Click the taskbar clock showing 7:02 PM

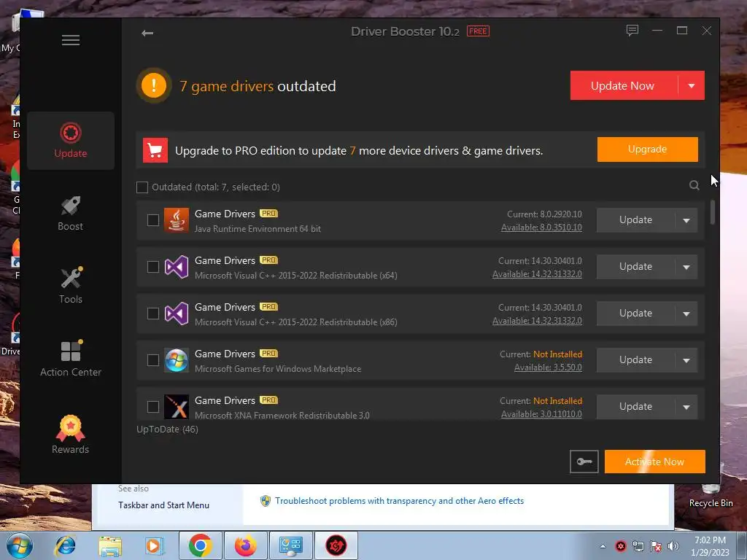(710, 546)
